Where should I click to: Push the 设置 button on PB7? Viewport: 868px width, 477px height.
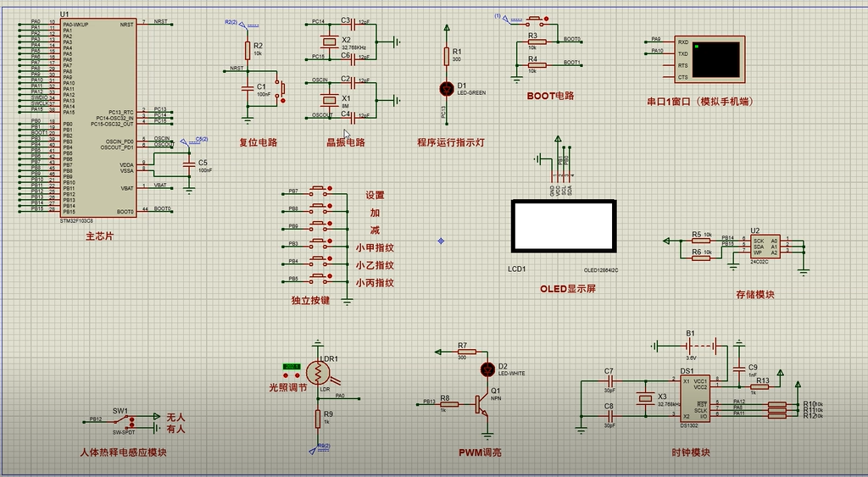click(320, 192)
